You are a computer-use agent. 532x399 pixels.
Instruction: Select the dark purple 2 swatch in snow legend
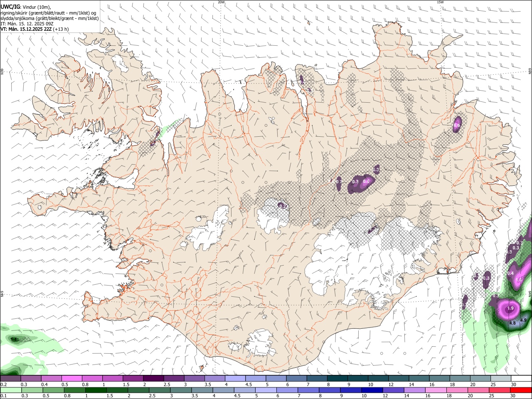(153, 378)
